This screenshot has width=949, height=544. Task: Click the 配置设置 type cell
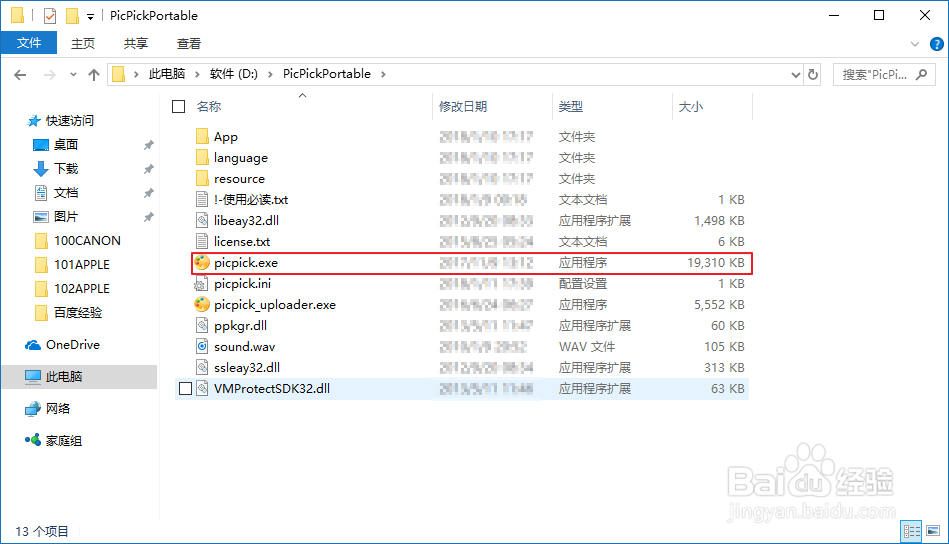pyautogui.click(x=583, y=284)
